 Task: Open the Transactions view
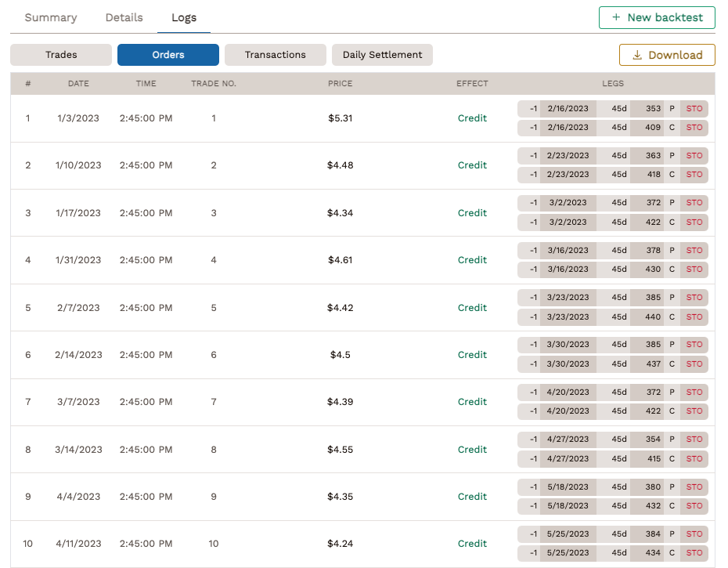275,55
